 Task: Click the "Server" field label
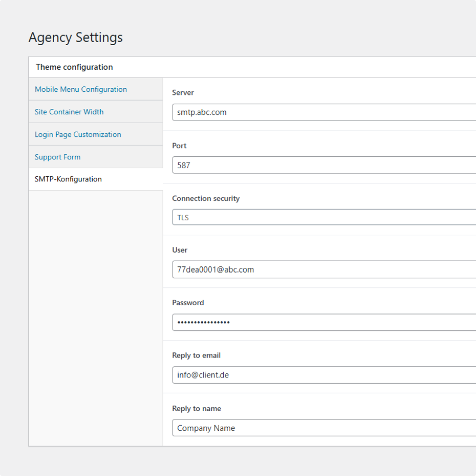point(183,93)
